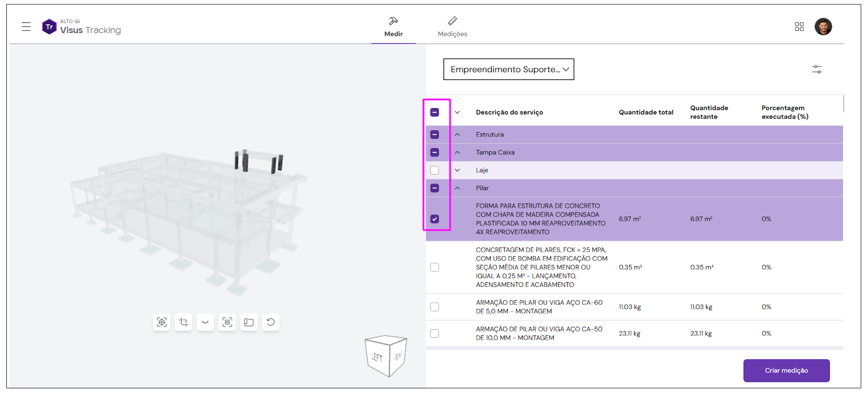The image size is (868, 396).
Task: Uncheck the FORMA PARA ESTRUTURA service checkbox
Action: pyautogui.click(x=435, y=219)
